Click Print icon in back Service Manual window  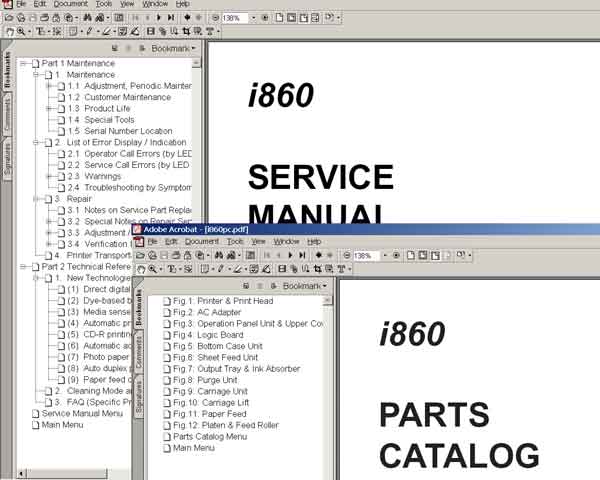coord(44,18)
